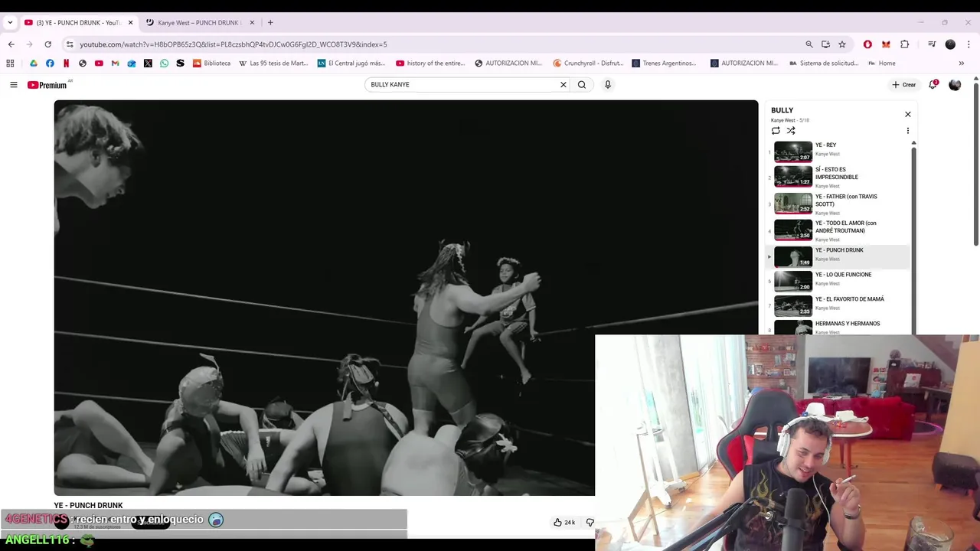Image resolution: width=980 pixels, height=551 pixels.
Task: Open YouTube notifications bell
Action: tap(933, 85)
